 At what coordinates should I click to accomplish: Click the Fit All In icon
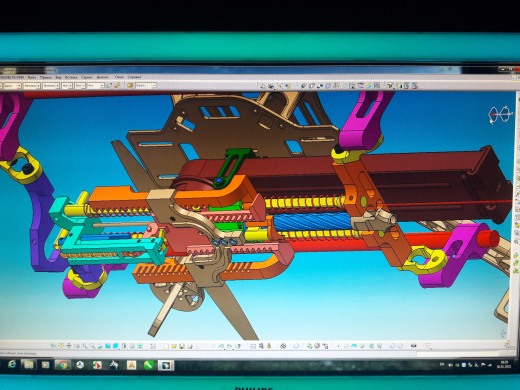[x=61, y=346]
